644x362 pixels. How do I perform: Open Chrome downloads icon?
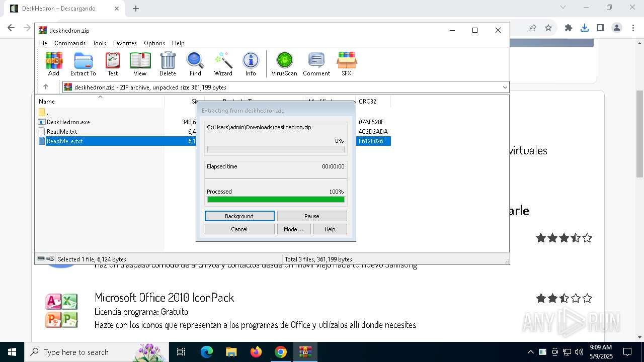point(585,28)
